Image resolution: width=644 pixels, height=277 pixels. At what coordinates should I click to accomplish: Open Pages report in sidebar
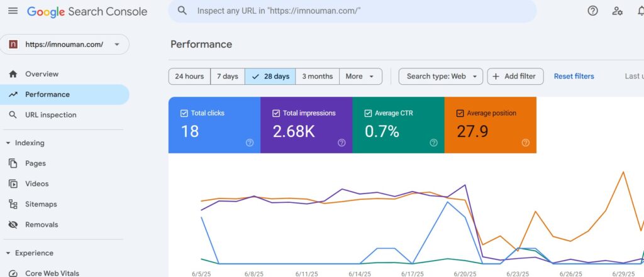pyautogui.click(x=65, y=163)
